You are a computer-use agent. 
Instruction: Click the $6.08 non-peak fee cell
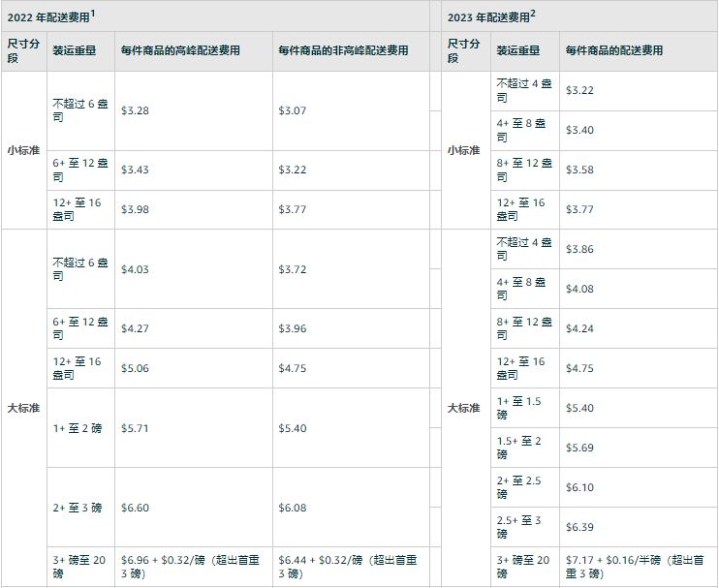(293, 508)
